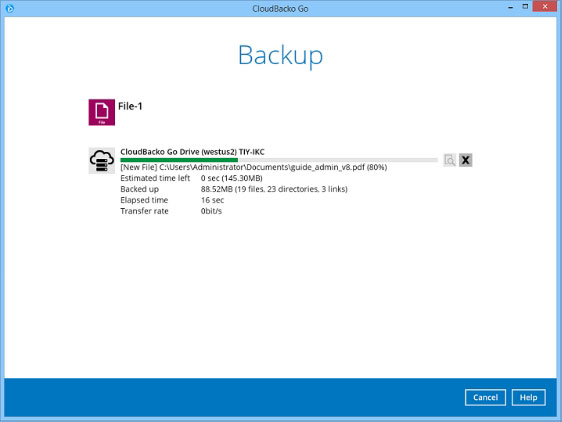The width and height of the screenshot is (562, 422).
Task: Click the 88.52MB backed up value
Action: [274, 189]
